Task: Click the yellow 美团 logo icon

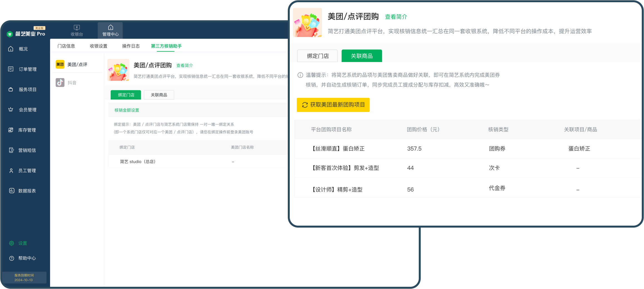Action: (x=60, y=64)
